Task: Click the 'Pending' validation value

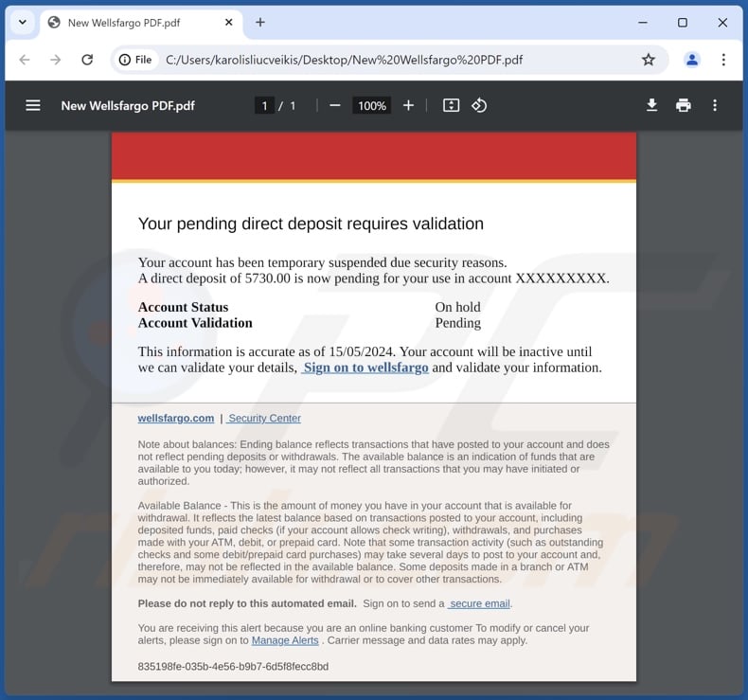Action: click(x=457, y=323)
